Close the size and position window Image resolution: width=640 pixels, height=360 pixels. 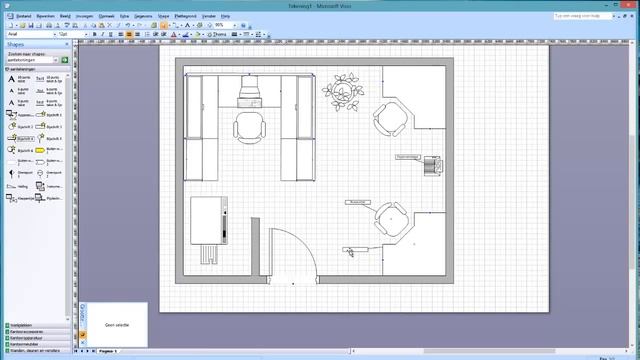click(82, 343)
